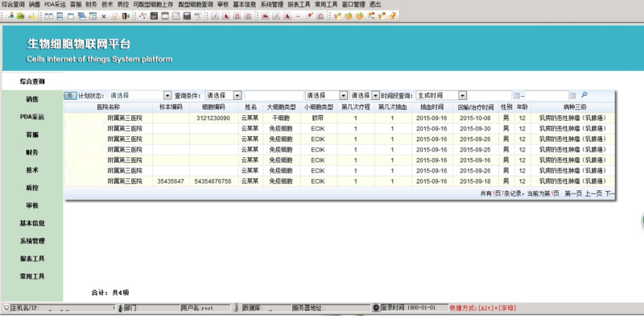Image resolution: width=644 pixels, height=316 pixels.
Task: Click the treatment date 2015-09-25
Action: coord(475,150)
